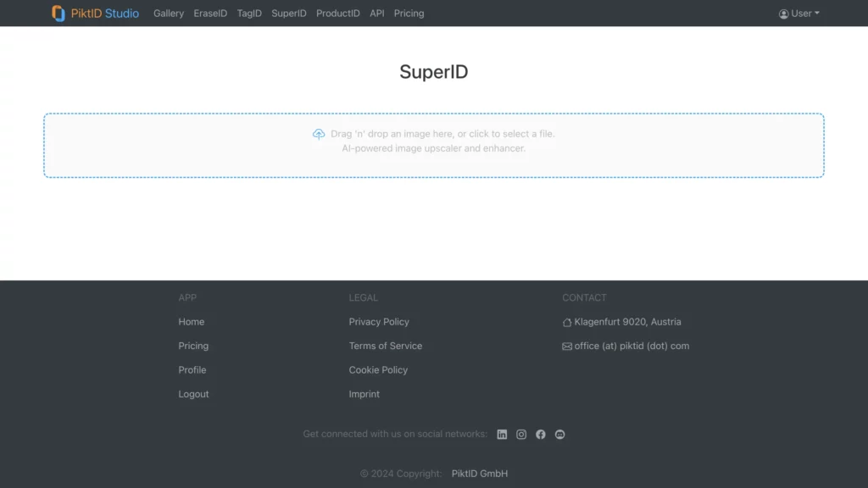Open the User account dropdown menu

click(x=799, y=13)
